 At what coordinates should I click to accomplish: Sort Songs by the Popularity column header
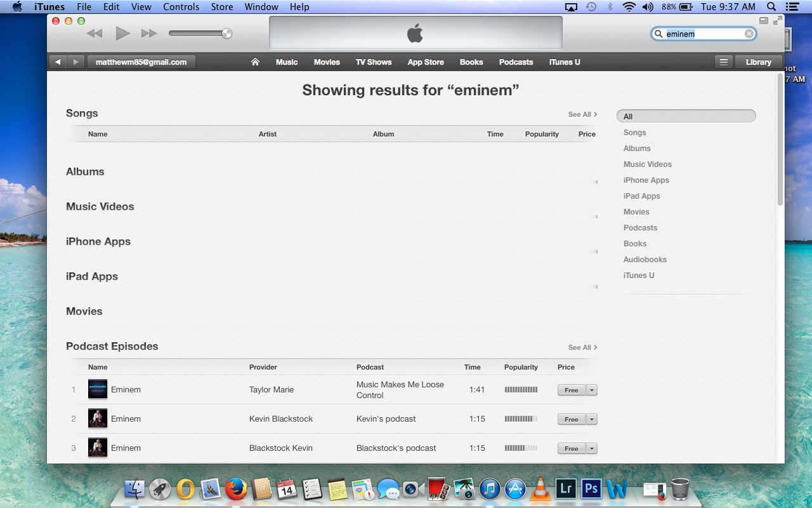[542, 134]
